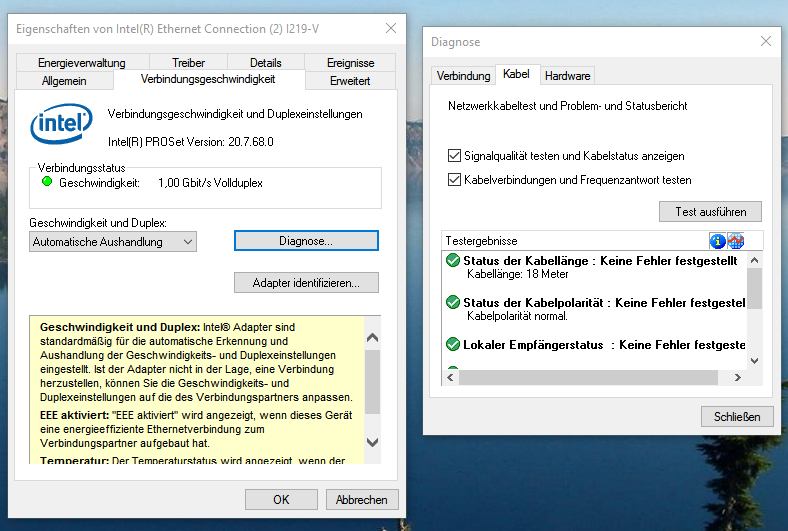
Task: Click down arrow of help text scrollbar
Action: click(x=372, y=442)
